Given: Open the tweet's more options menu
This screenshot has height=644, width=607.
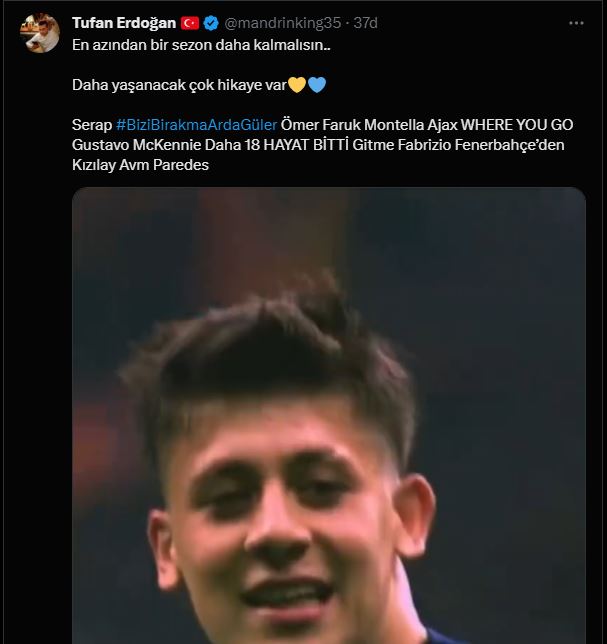Looking at the screenshot, I should [576, 22].
